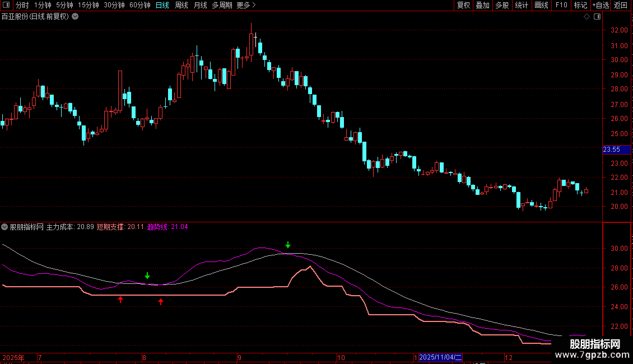Expand the 百亚股份 stock title dropdown arrow
Viewport: 633px width, 364px height.
[x=76, y=16]
